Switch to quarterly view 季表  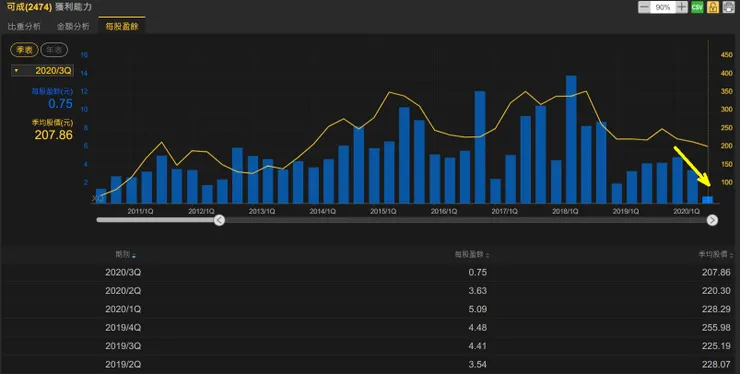click(x=24, y=50)
